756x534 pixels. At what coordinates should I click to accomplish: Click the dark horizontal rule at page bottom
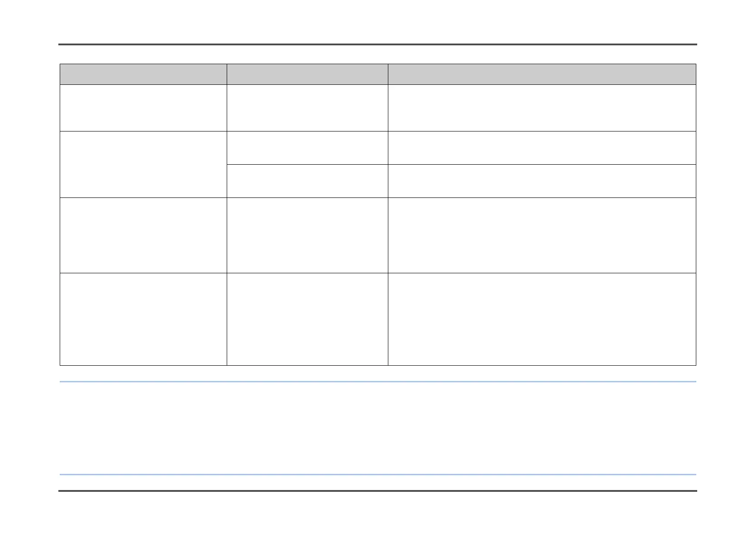pyautogui.click(x=378, y=491)
